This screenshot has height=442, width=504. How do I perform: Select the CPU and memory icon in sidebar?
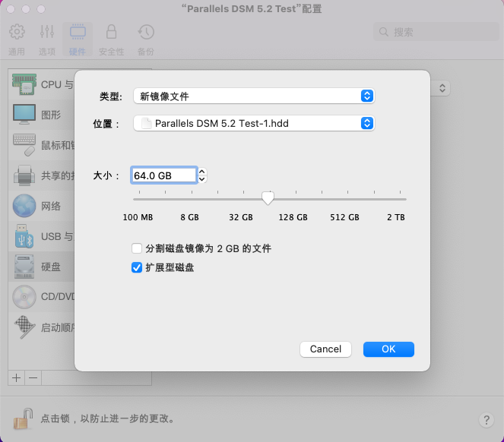[x=24, y=84]
